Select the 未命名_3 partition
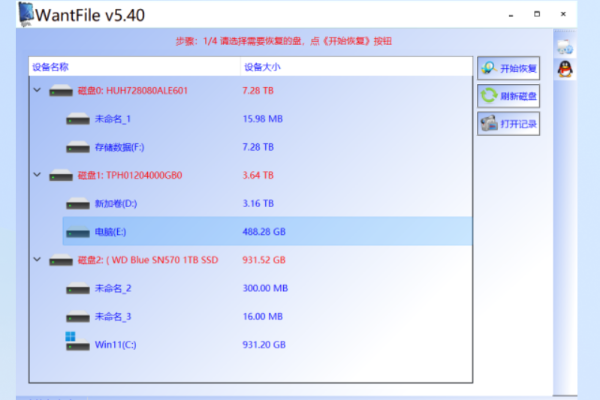The width and height of the screenshot is (600, 400). pyautogui.click(x=113, y=316)
